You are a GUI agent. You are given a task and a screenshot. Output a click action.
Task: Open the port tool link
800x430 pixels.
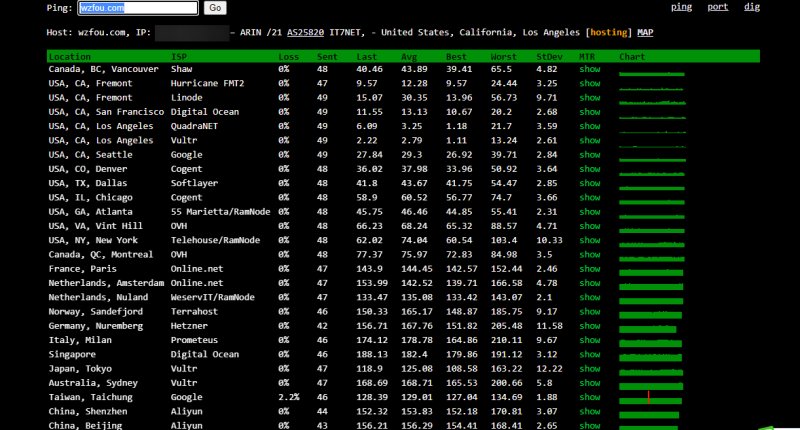click(x=717, y=7)
